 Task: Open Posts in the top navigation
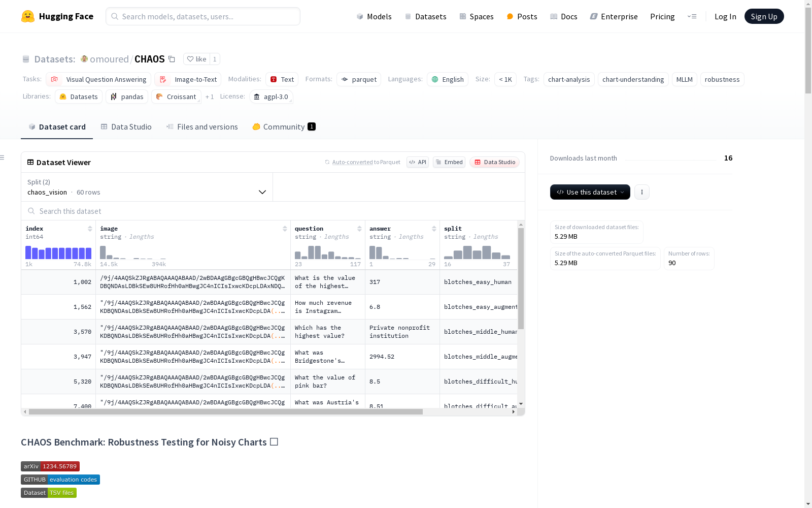[x=522, y=16]
